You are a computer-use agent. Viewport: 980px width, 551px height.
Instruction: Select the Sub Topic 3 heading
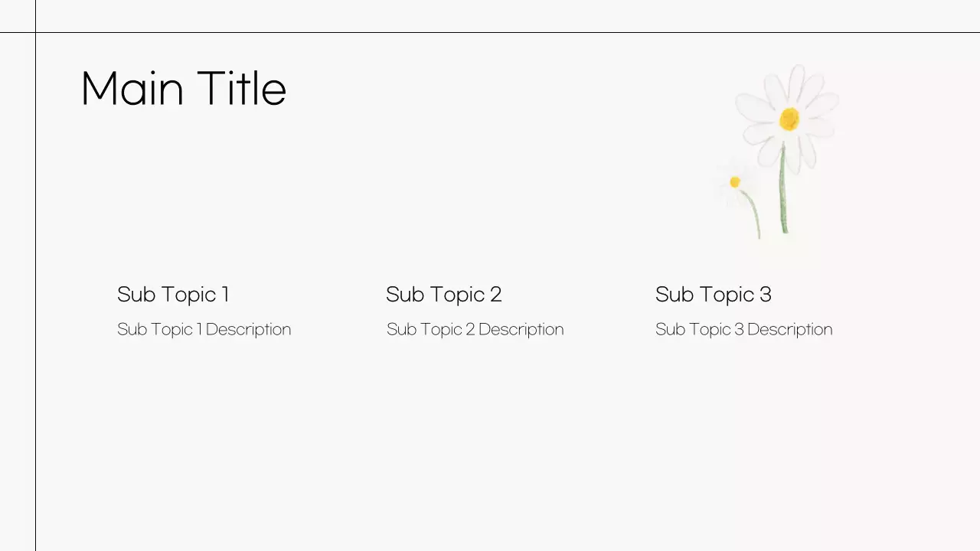tap(713, 295)
